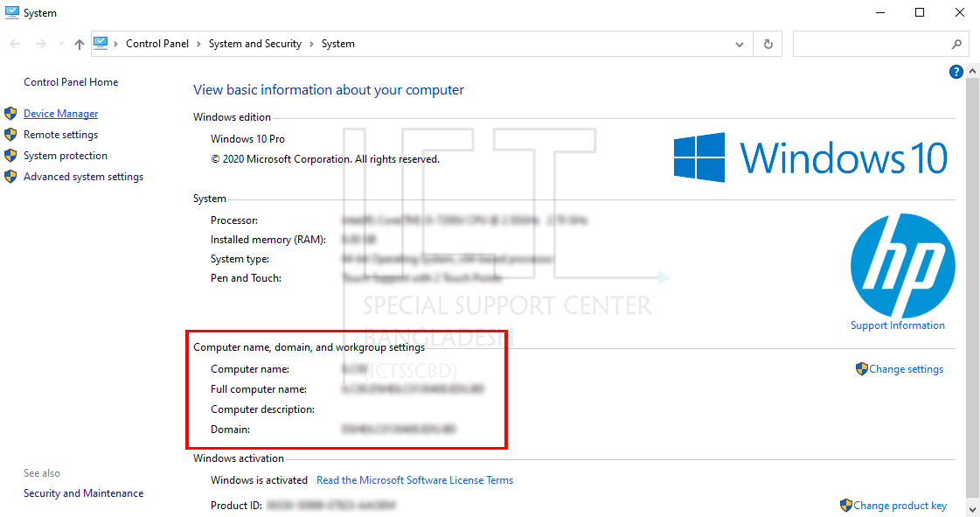Viewport: 980px width, 517px height.
Task: Click Change settings for computer name
Action: click(x=906, y=369)
